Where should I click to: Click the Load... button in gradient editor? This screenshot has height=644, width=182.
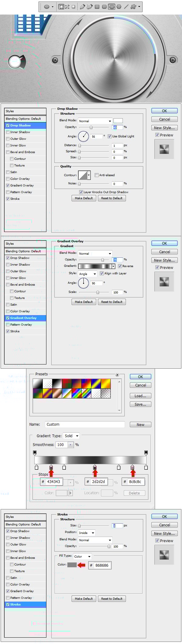tap(140, 396)
